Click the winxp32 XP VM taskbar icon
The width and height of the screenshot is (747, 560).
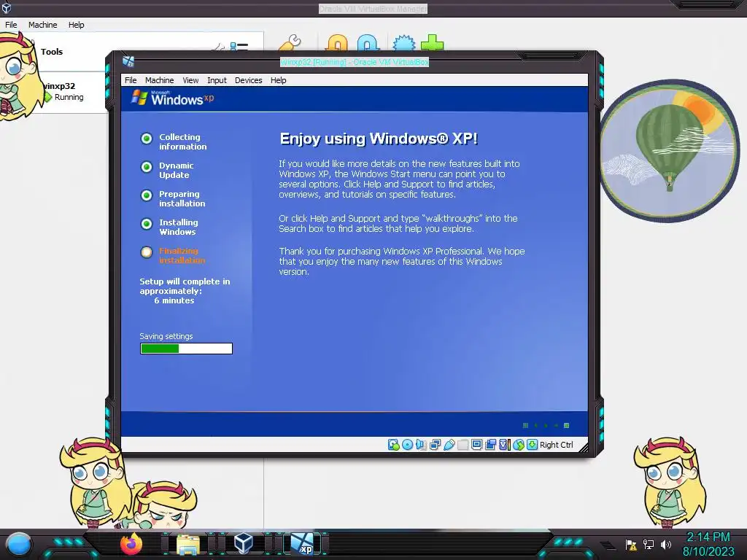[303, 544]
